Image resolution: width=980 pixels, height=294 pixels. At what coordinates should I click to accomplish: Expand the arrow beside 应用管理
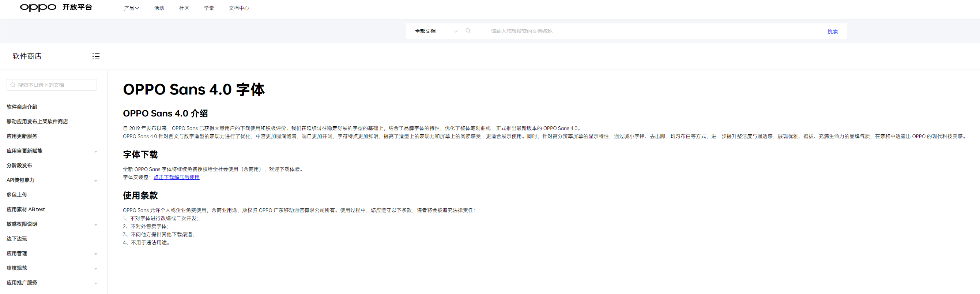point(96,254)
